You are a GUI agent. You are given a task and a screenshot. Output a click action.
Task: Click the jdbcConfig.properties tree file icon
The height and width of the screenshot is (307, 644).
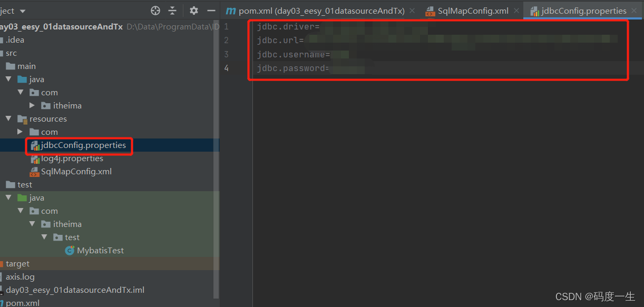pos(35,145)
